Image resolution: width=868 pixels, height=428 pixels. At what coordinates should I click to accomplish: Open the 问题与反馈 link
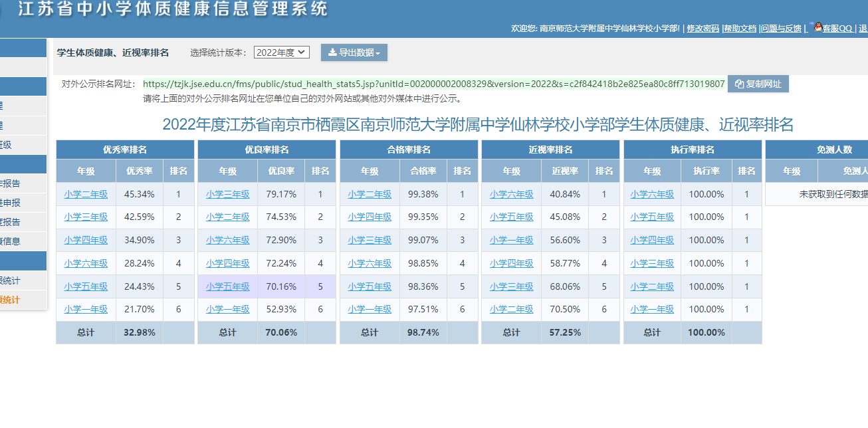pyautogui.click(x=782, y=28)
